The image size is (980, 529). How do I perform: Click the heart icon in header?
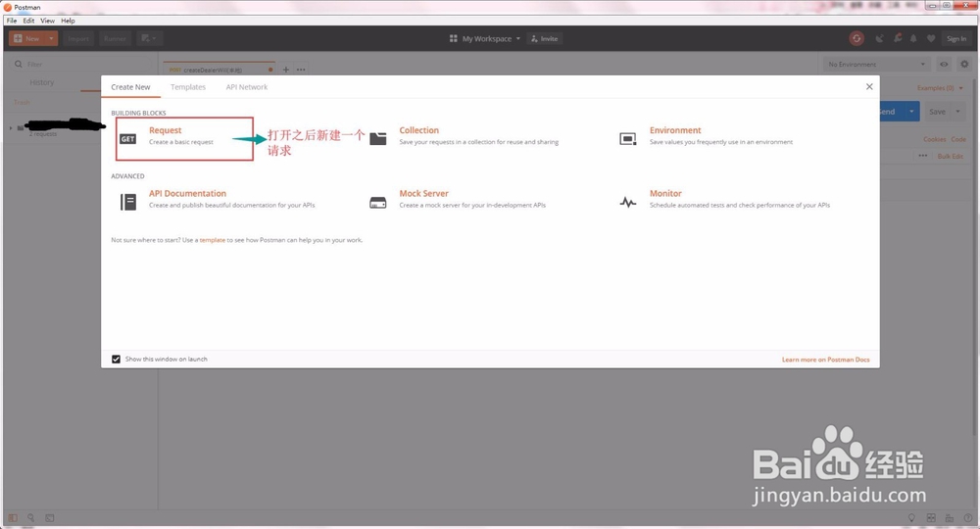tap(931, 39)
